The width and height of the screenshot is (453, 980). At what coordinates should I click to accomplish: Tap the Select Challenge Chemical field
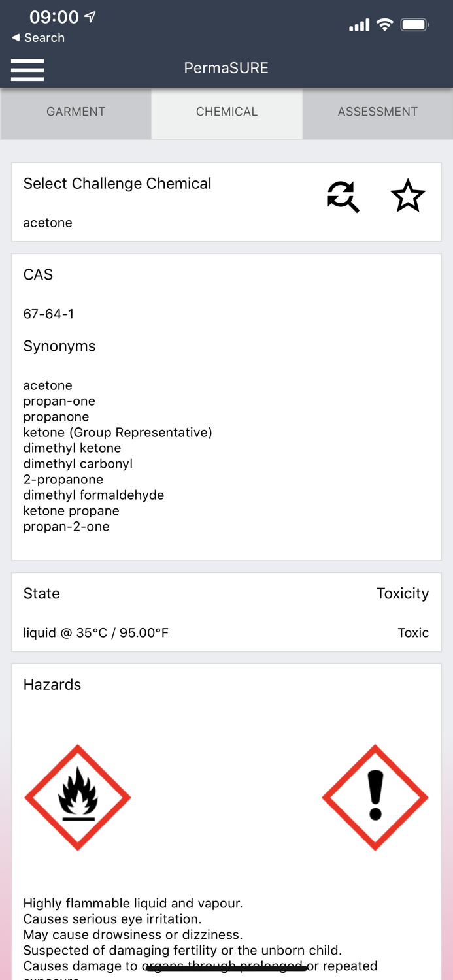click(x=118, y=184)
